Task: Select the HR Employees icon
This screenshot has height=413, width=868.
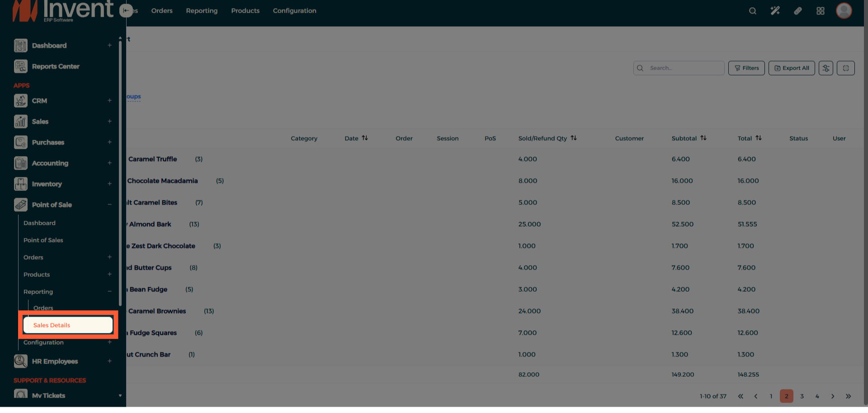Action: pyautogui.click(x=20, y=361)
